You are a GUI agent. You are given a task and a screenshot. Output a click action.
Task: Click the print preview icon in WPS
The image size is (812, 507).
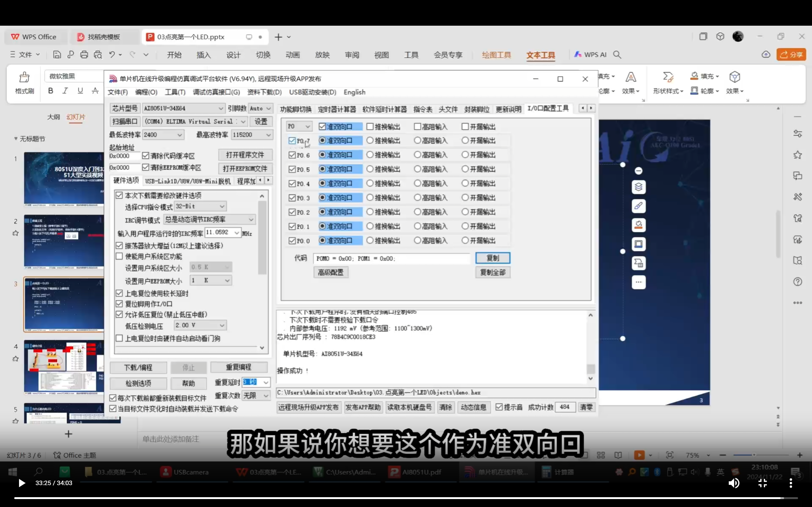(x=98, y=55)
